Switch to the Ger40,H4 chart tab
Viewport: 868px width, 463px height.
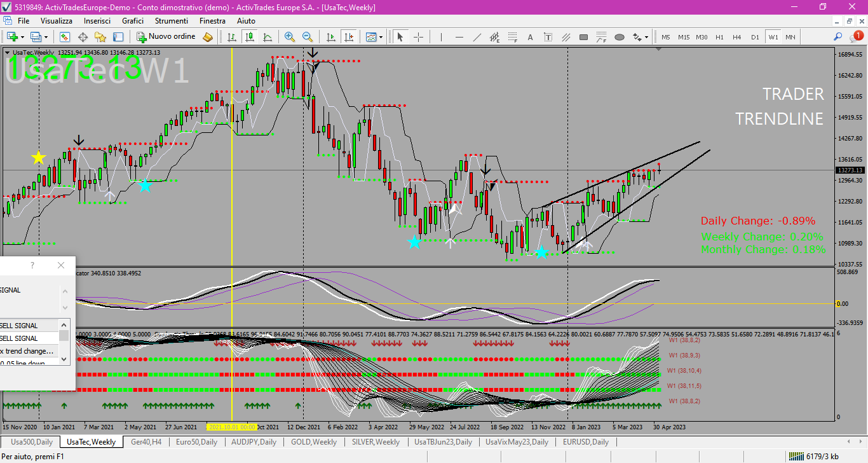pyautogui.click(x=146, y=442)
